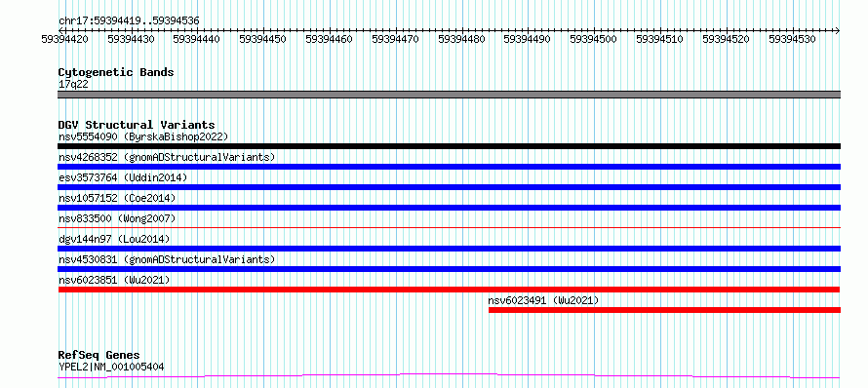The image size is (868, 388).
Task: Open dgv144n97 (Lou2014) variant label
Action: pos(114,239)
